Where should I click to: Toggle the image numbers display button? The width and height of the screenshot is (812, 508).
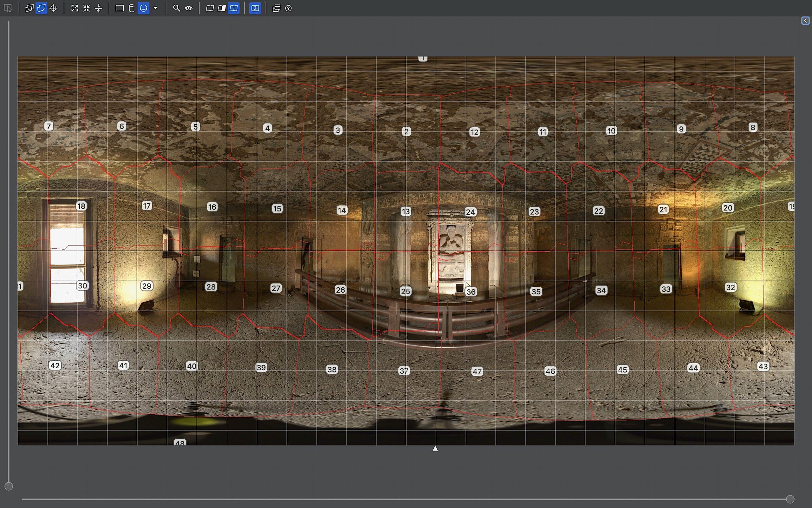pyautogui.click(x=255, y=8)
